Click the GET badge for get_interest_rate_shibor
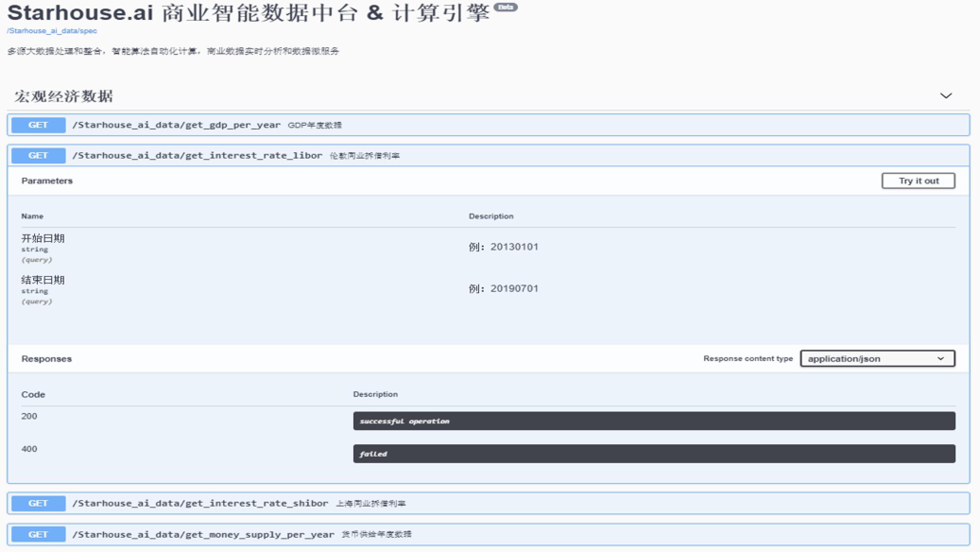980x552 pixels. point(38,503)
